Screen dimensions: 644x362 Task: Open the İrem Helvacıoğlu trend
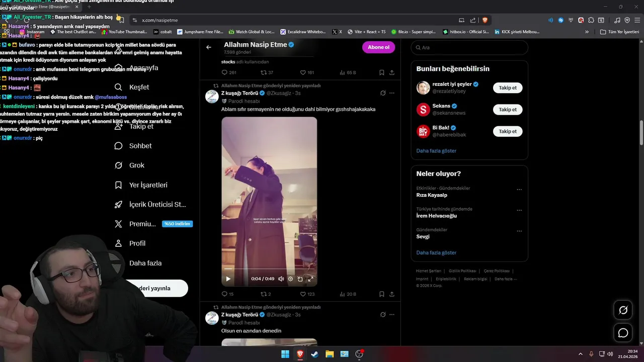(436, 216)
